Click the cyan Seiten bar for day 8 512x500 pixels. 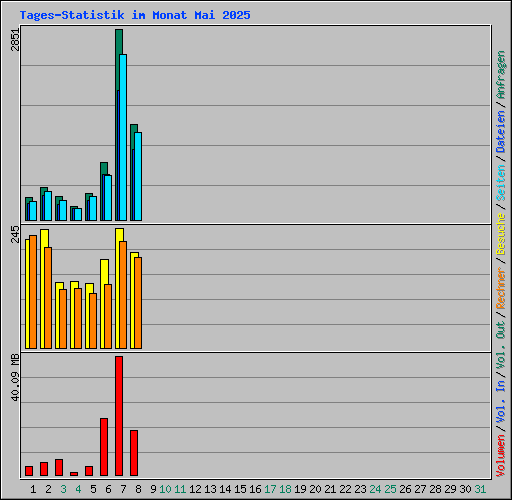[138, 176]
